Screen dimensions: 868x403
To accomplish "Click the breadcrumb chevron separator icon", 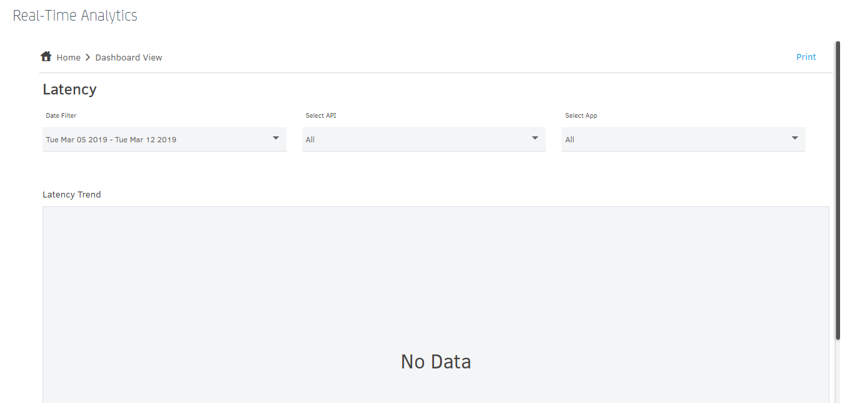I will click(88, 58).
